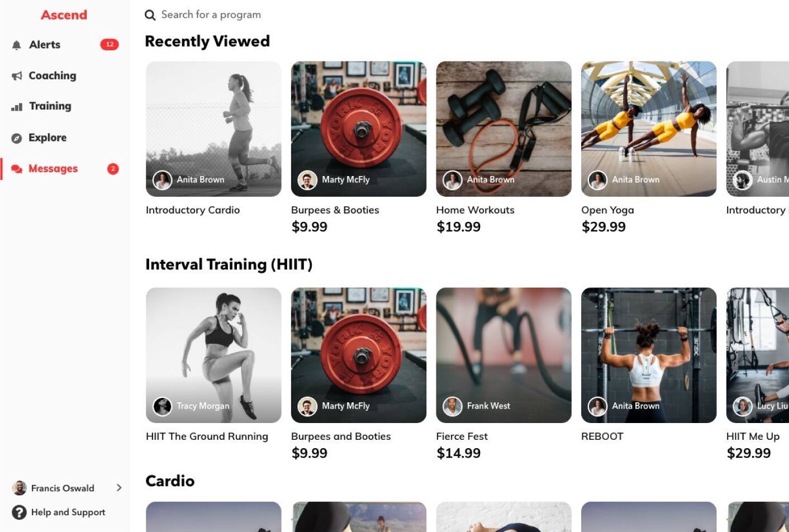
Task: Click the Training bar chart icon
Action: click(x=17, y=107)
